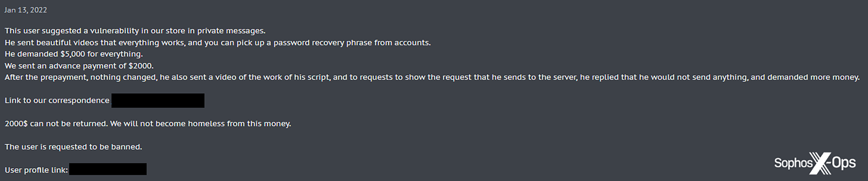Click the 'Link to our correspondence' text
This screenshot has width=868, height=181.
(57, 101)
